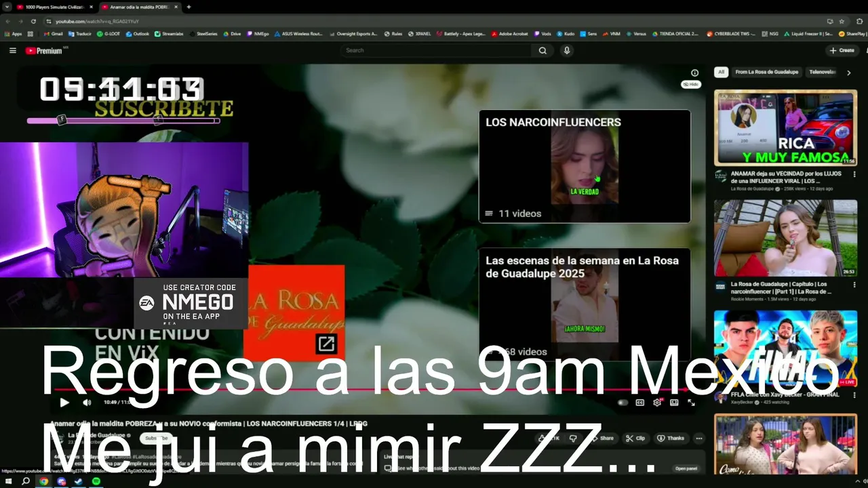The height and width of the screenshot is (488, 868).
Task: Start voice search with microphone icon
Action: click(x=566, y=50)
